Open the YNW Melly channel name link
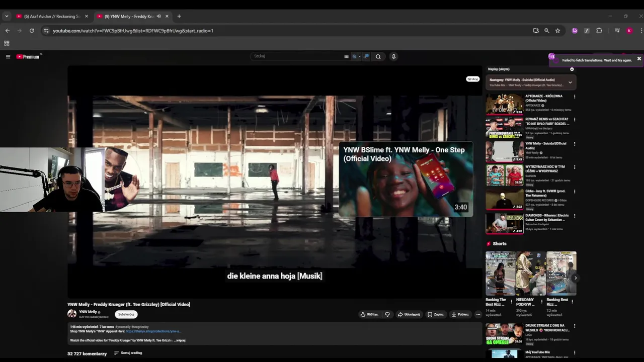Image resolution: width=644 pixels, height=362 pixels. (x=88, y=312)
